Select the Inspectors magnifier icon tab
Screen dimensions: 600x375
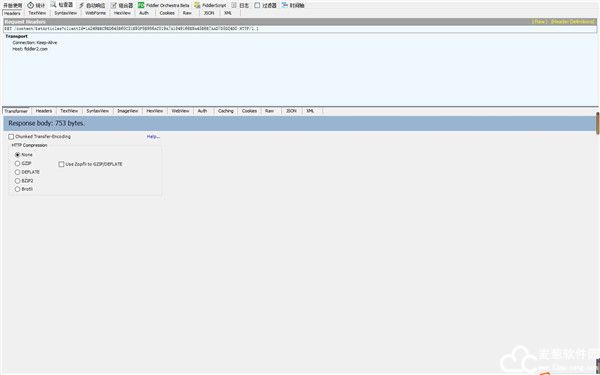(62, 5)
